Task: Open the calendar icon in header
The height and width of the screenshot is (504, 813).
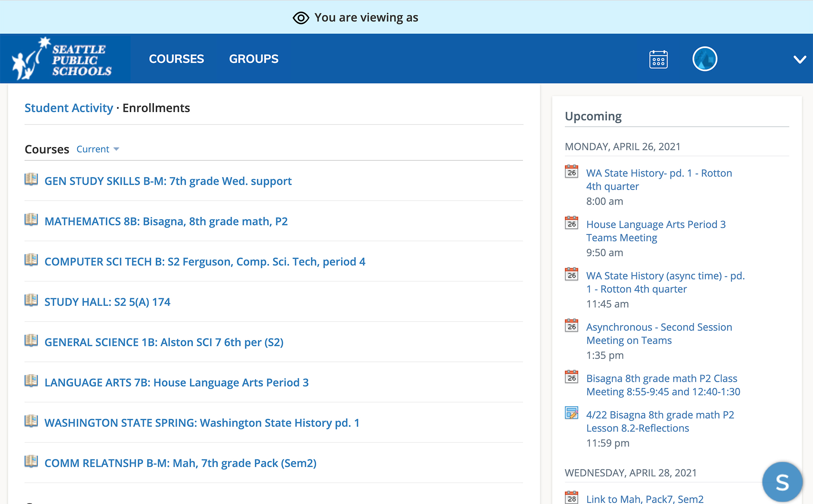Action: [x=658, y=59]
